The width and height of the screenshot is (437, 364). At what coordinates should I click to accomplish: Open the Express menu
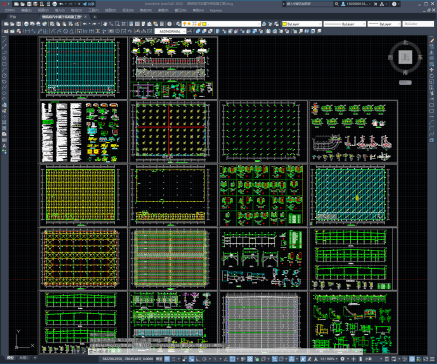point(216,10)
